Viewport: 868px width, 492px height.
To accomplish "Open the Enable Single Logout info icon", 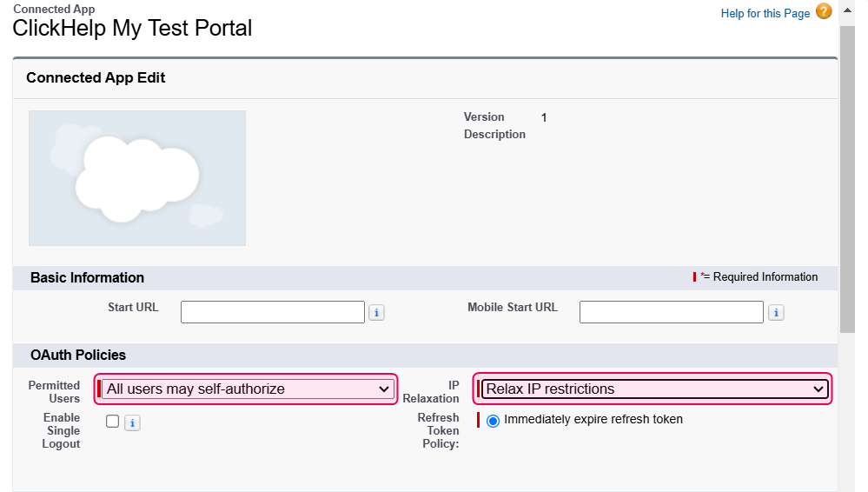I will (x=132, y=422).
